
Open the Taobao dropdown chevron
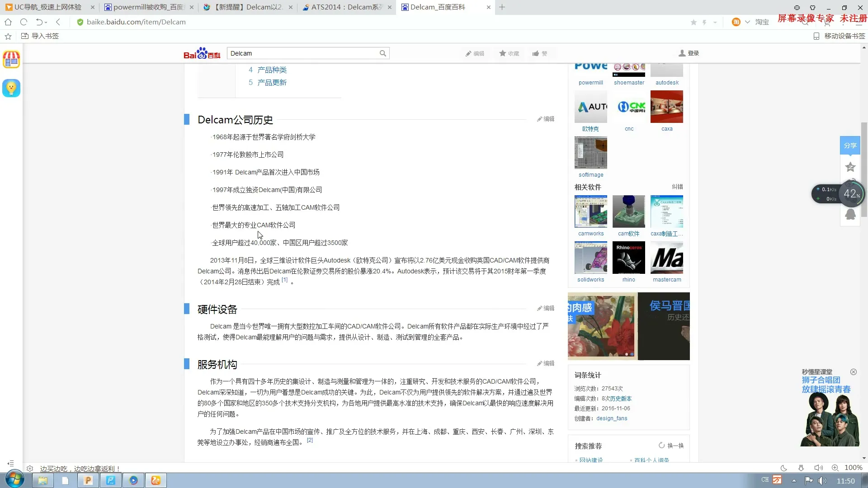click(x=747, y=22)
